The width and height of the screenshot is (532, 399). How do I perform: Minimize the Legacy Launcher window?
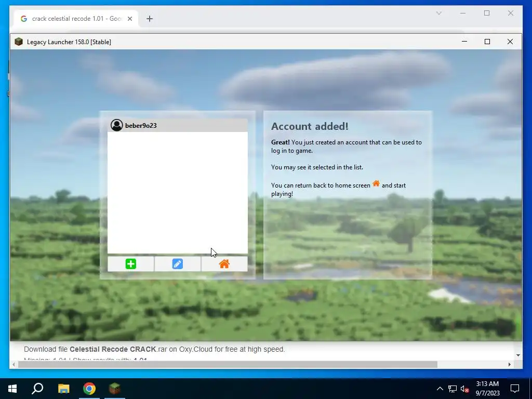(x=464, y=42)
